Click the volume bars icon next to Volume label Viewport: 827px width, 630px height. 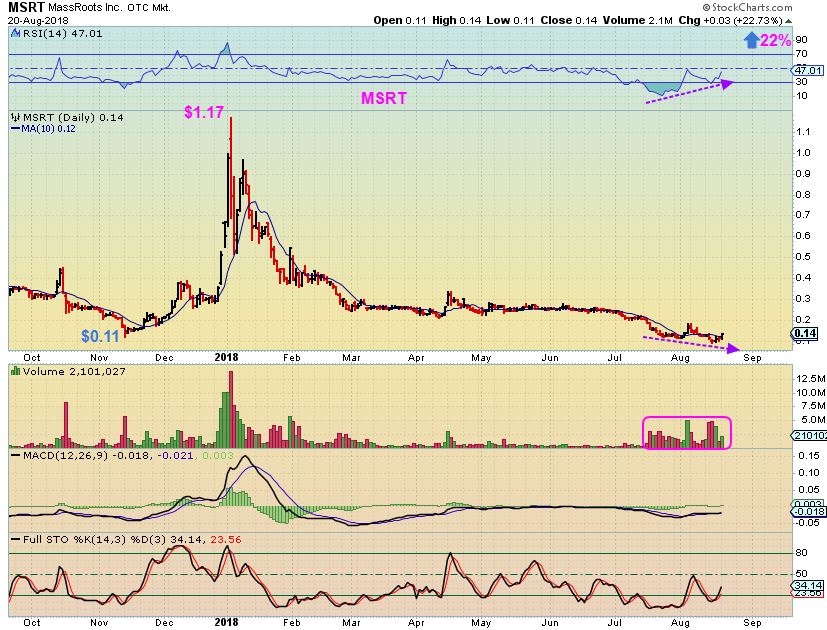point(16,371)
